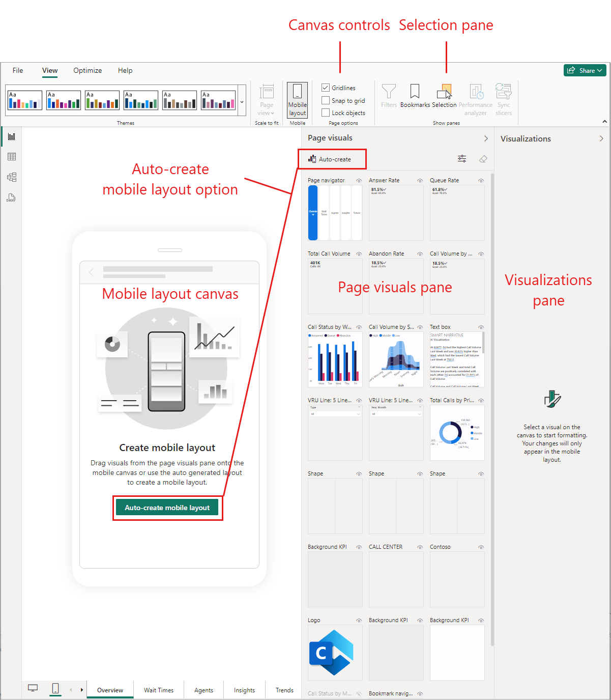
Task: Switch to desktop layout at bottom left
Action: [x=33, y=687]
